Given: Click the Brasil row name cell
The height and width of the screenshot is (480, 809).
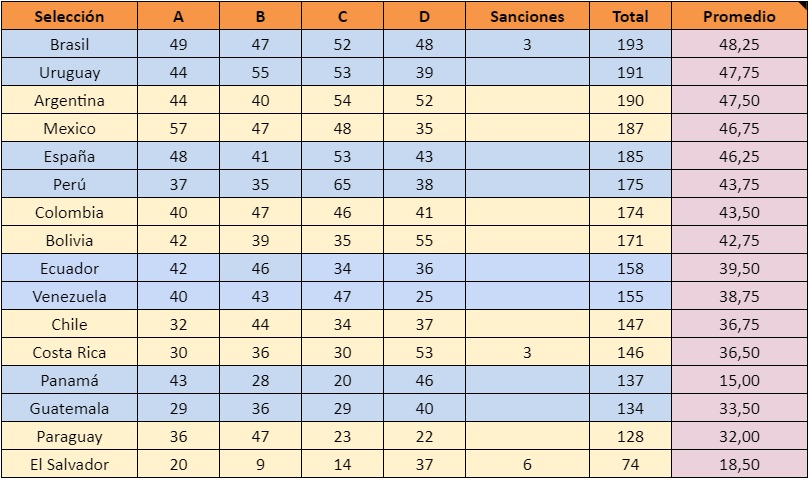Looking at the screenshot, I should click(69, 45).
